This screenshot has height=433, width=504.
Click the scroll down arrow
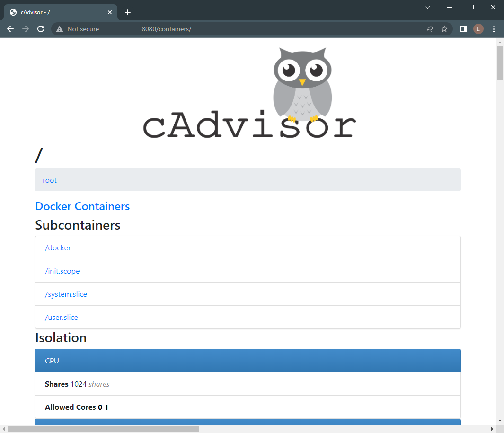coord(500,421)
